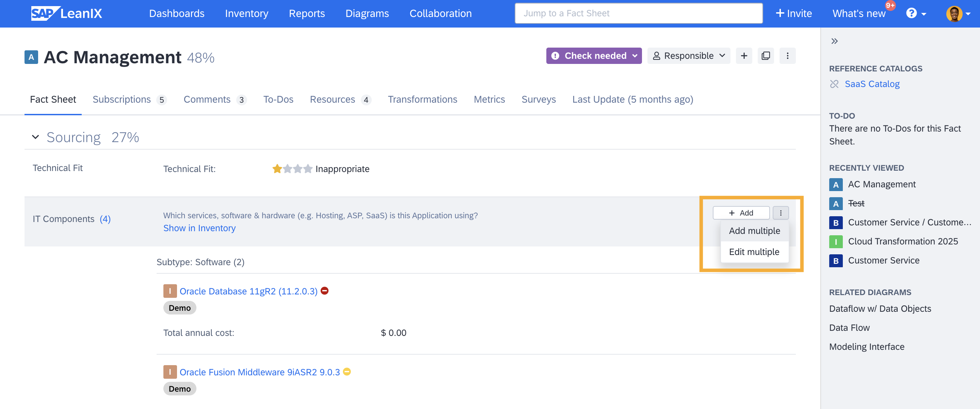Open the Last Update tab
Viewport: 980px width, 409px height.
[x=633, y=100]
